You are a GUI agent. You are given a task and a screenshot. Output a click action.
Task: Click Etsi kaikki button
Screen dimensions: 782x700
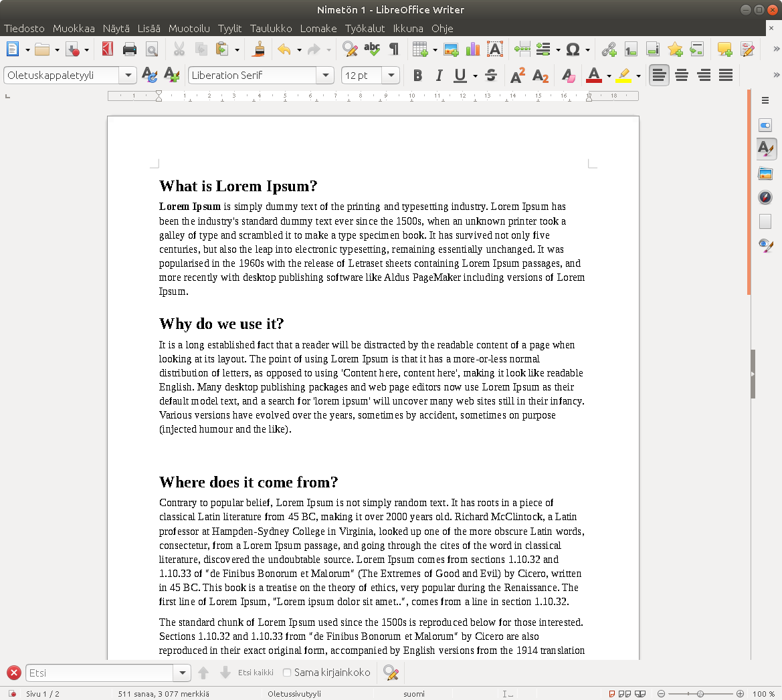[256, 673]
